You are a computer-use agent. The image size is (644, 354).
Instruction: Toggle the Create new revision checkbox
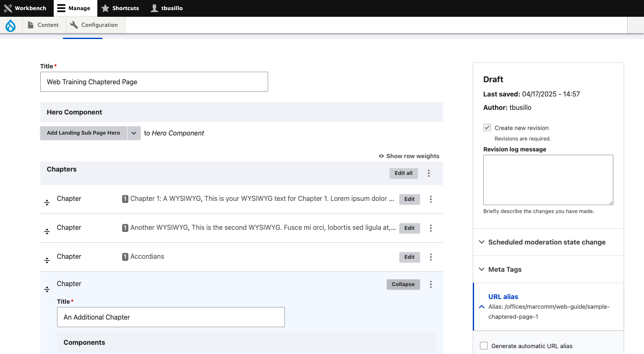(487, 128)
